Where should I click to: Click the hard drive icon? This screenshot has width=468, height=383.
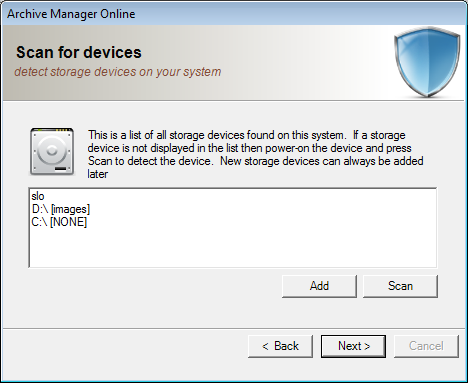[x=52, y=151]
